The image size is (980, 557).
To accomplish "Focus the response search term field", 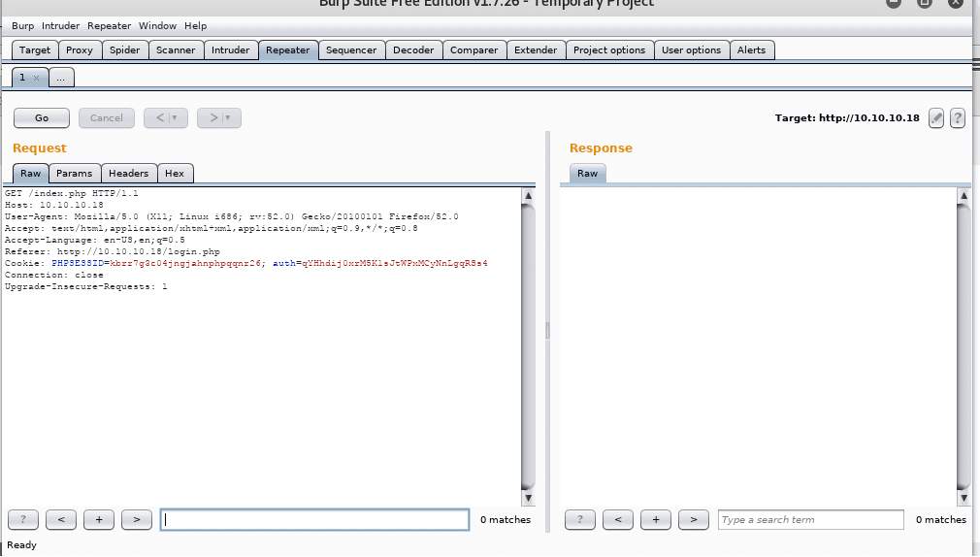I will [x=810, y=520].
